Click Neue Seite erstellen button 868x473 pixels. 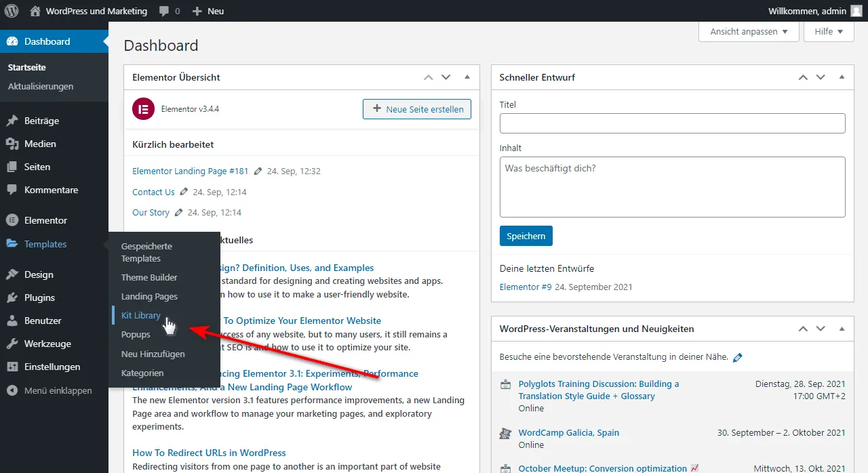(x=417, y=109)
